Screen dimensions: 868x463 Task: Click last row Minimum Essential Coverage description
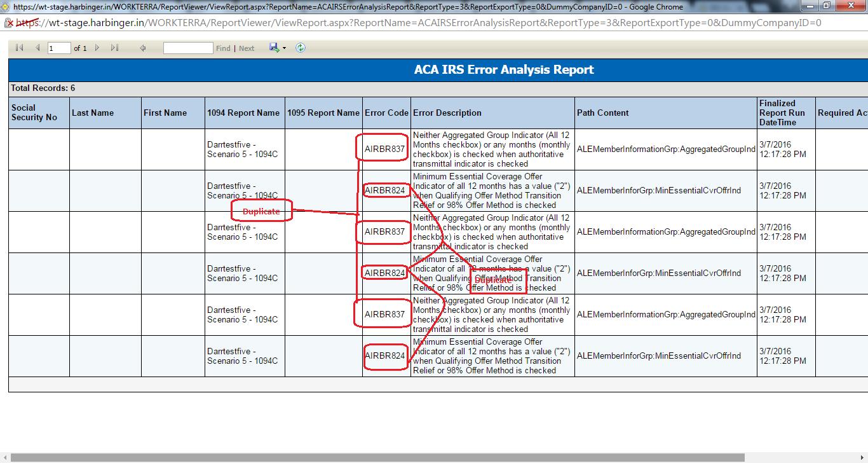[492, 356]
